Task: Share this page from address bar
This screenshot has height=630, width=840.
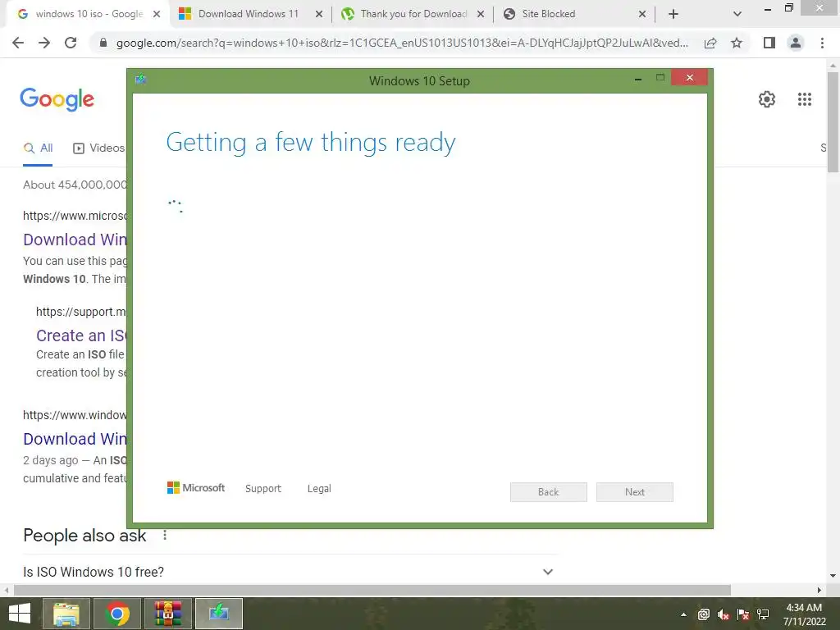Action: tap(710, 43)
